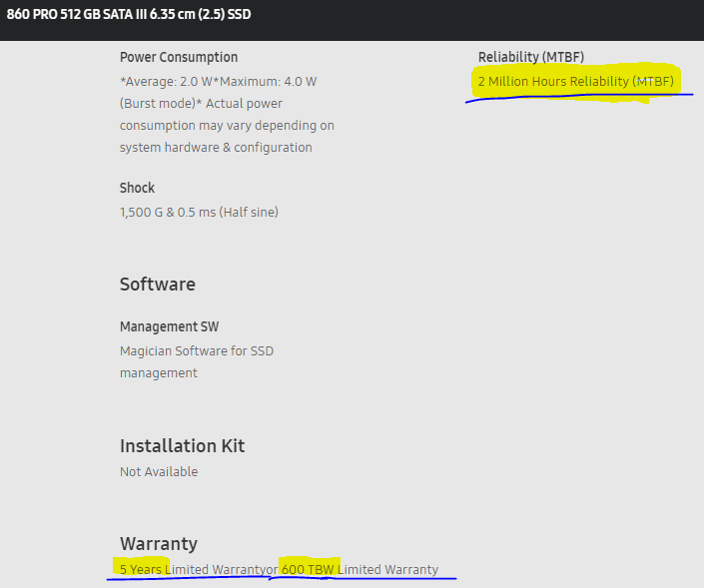704x588 pixels.
Task: Select the Power Consumption heading
Action: [179, 58]
